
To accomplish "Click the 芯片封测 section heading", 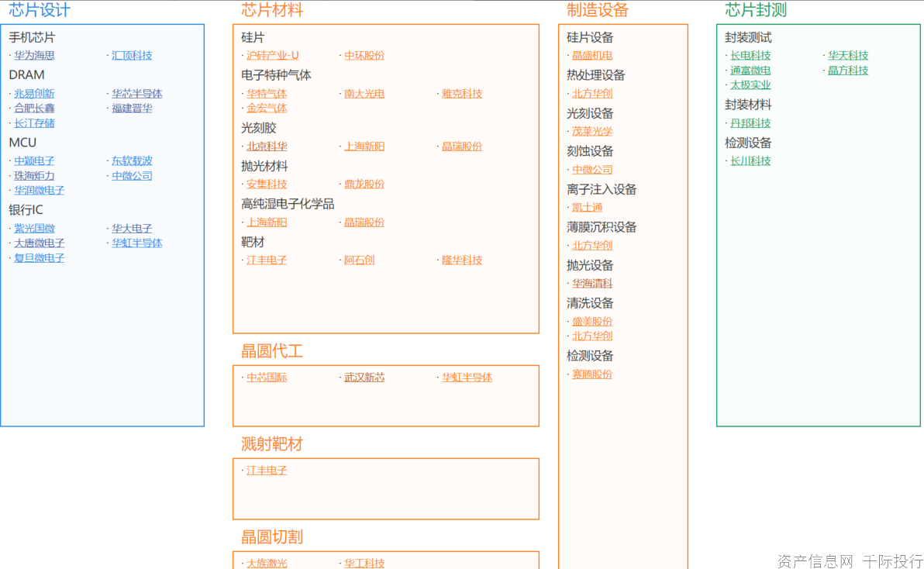I will 756,10.
